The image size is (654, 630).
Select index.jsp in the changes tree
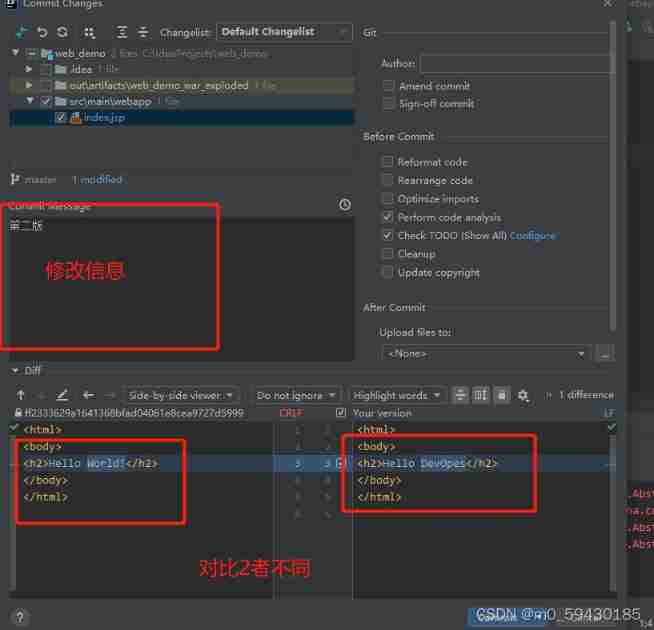(x=104, y=117)
